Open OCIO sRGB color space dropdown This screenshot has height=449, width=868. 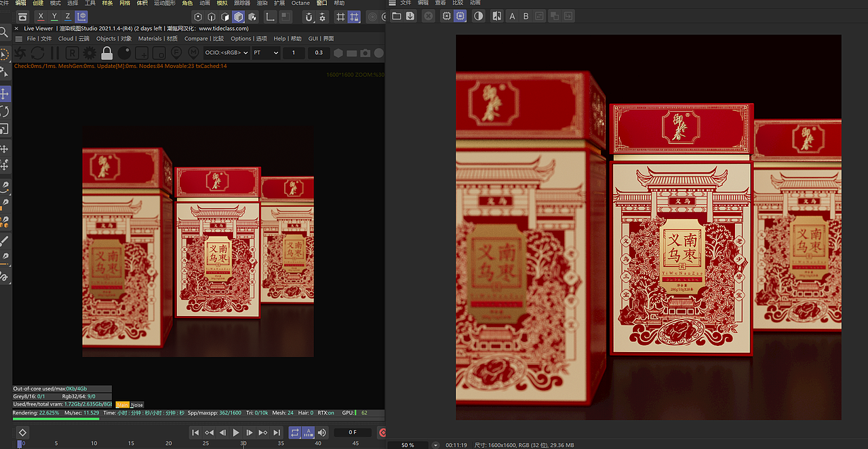pyautogui.click(x=226, y=52)
